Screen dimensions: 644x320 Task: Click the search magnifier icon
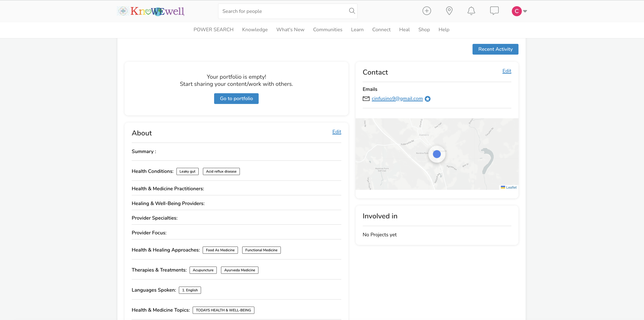click(x=352, y=11)
